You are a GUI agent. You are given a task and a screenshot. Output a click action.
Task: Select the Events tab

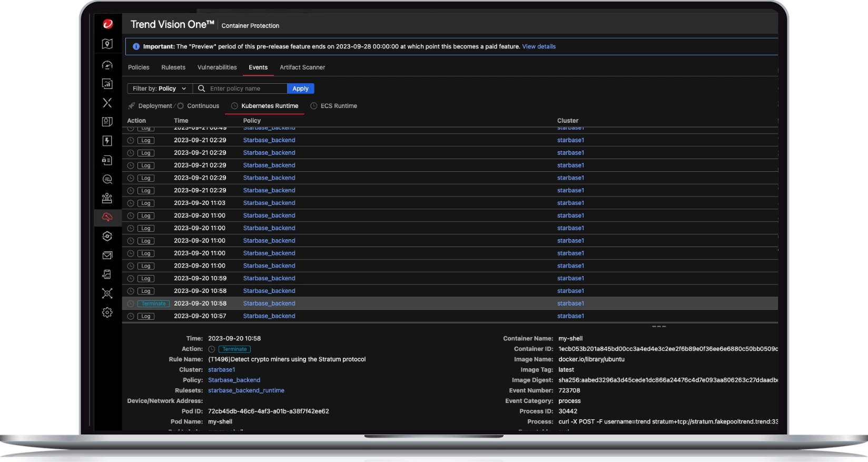tap(258, 67)
